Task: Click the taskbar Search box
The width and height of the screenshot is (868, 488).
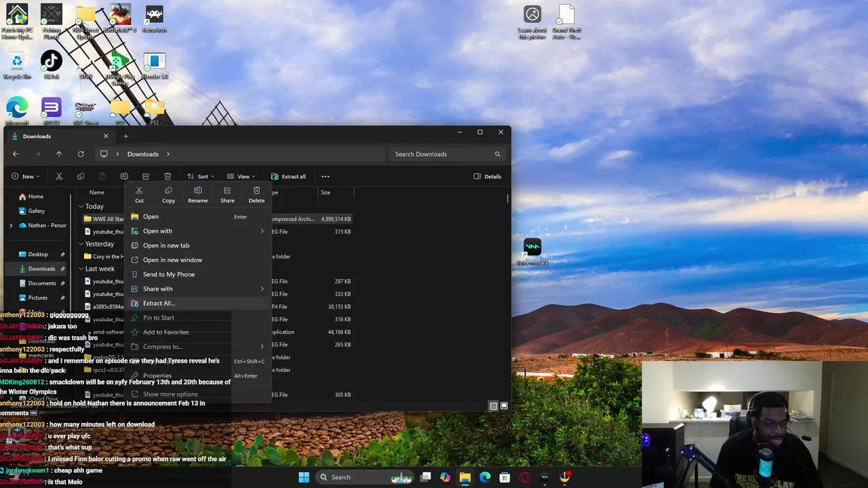Action: pyautogui.click(x=366, y=477)
